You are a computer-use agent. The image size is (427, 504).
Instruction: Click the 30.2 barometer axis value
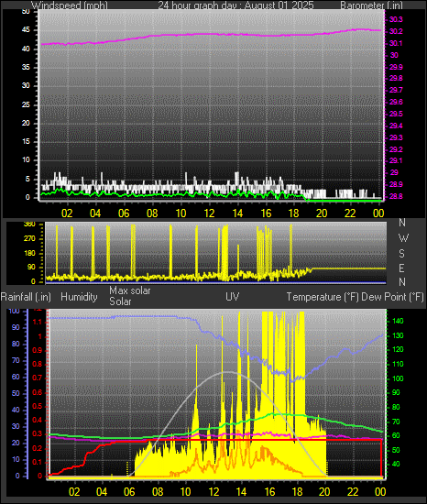[x=396, y=31]
